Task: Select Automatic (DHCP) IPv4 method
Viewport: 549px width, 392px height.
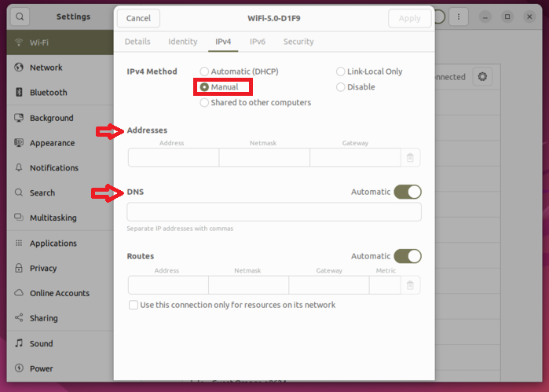Action: [x=239, y=71]
